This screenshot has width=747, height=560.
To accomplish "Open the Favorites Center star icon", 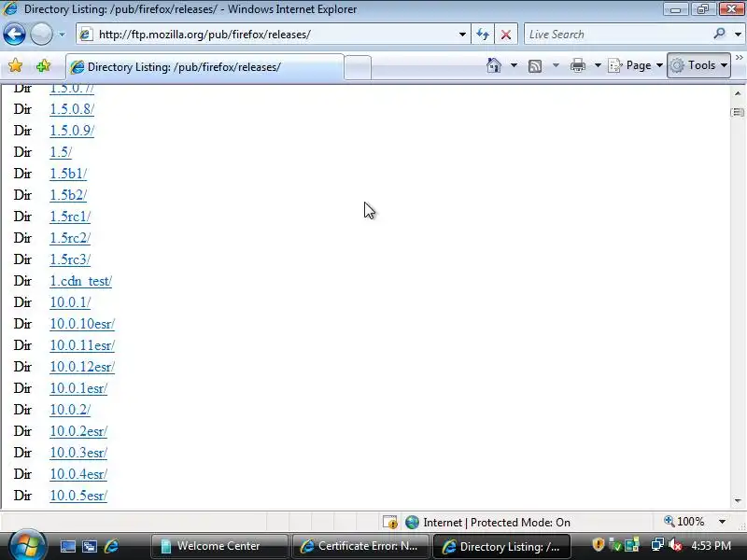I will click(16, 65).
